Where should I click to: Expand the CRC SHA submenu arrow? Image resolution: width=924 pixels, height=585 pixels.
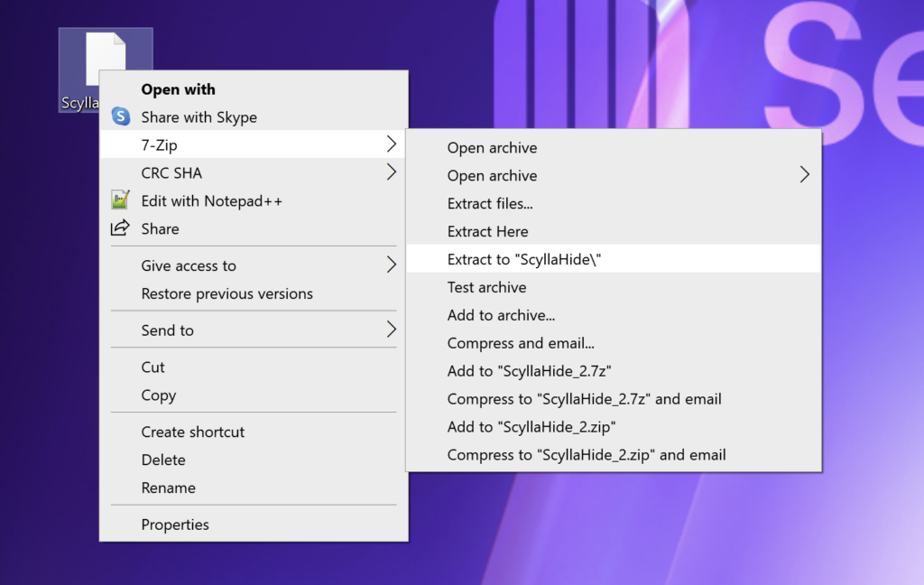[x=391, y=172]
